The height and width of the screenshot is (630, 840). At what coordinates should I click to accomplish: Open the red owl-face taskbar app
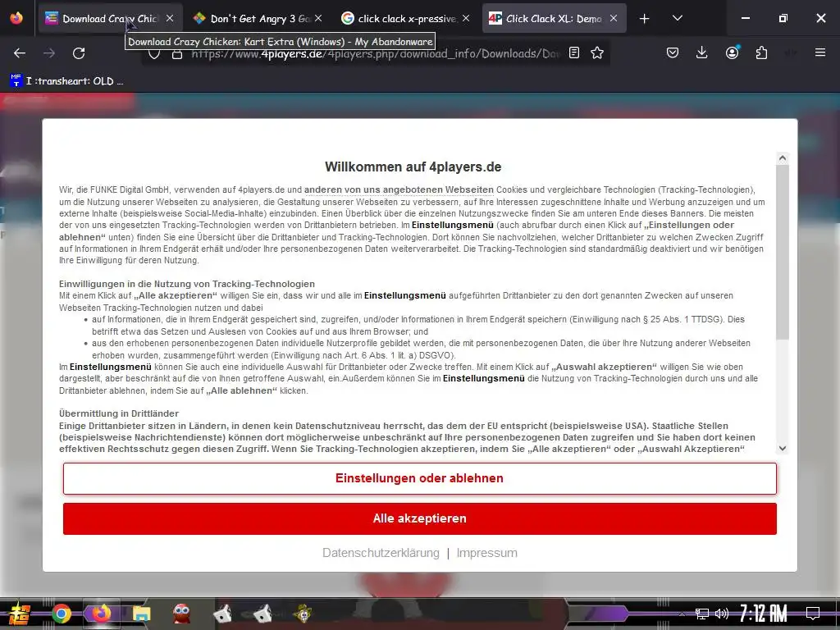pyautogui.click(x=182, y=614)
